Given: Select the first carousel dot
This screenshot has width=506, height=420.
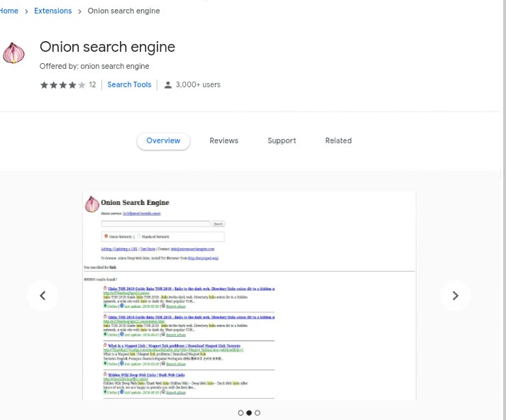Looking at the screenshot, I should click(241, 413).
